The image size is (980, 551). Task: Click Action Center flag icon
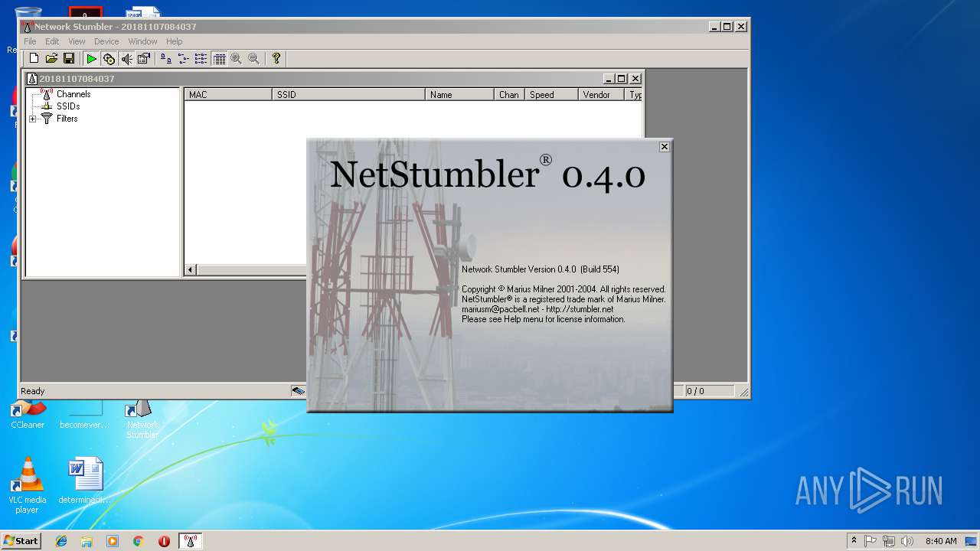[871, 541]
